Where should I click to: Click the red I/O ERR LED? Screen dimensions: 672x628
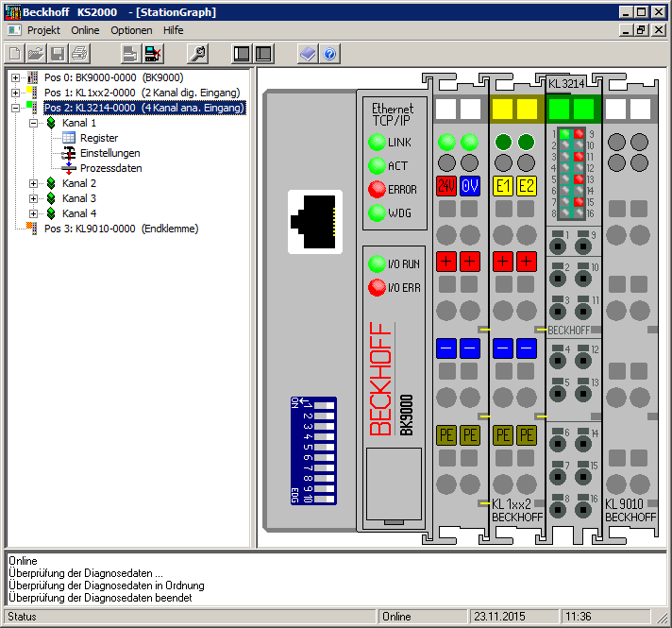pyautogui.click(x=377, y=287)
